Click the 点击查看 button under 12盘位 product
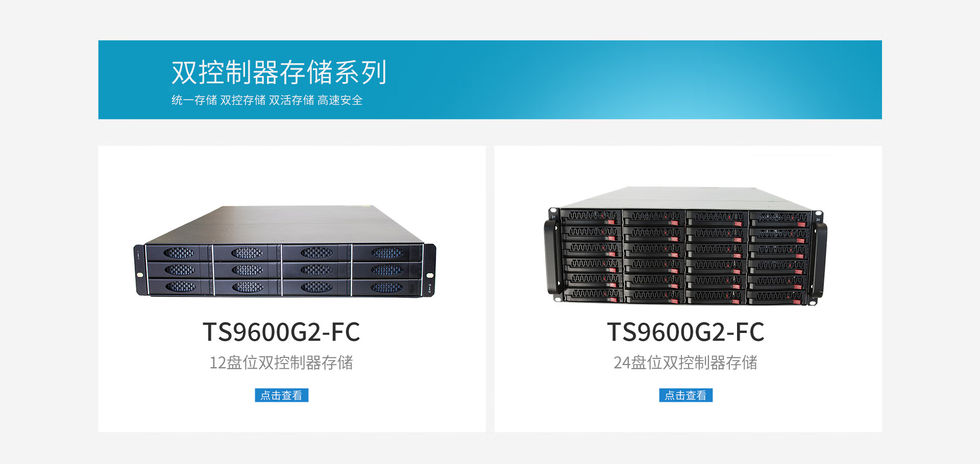 tap(281, 395)
